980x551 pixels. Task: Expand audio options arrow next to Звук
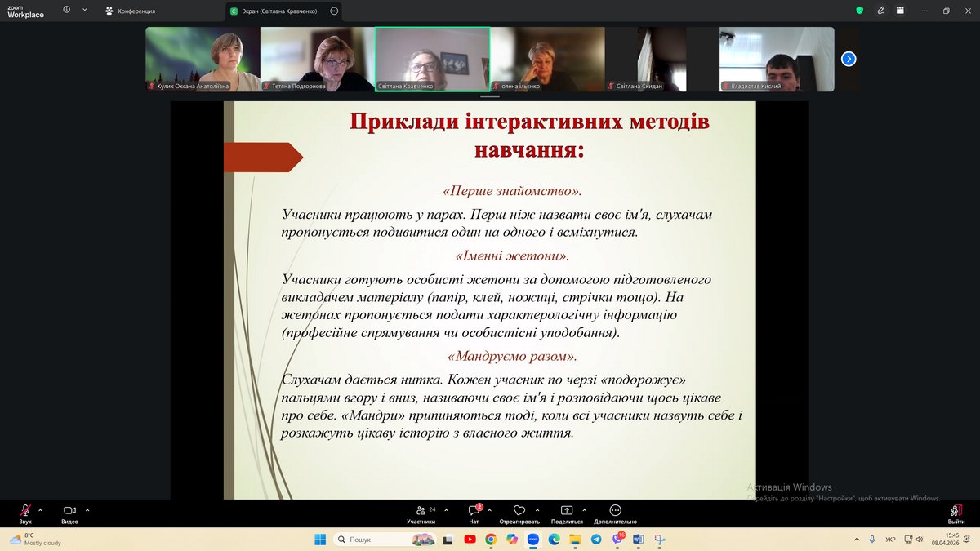[40, 510]
